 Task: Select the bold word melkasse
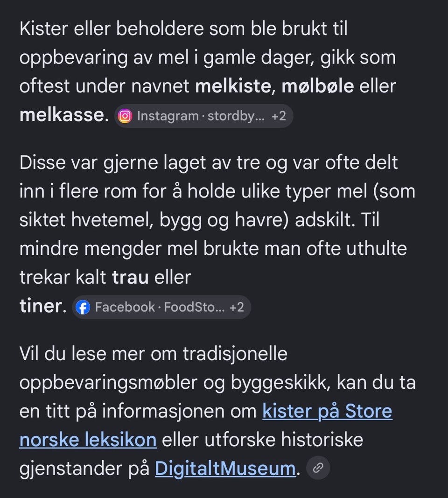click(x=62, y=115)
